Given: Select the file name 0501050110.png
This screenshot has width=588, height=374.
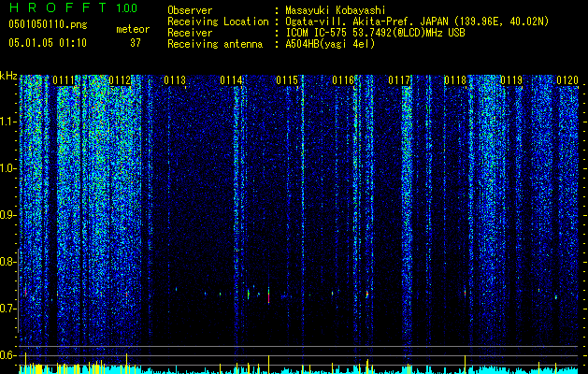Looking at the screenshot, I should tap(48, 25).
